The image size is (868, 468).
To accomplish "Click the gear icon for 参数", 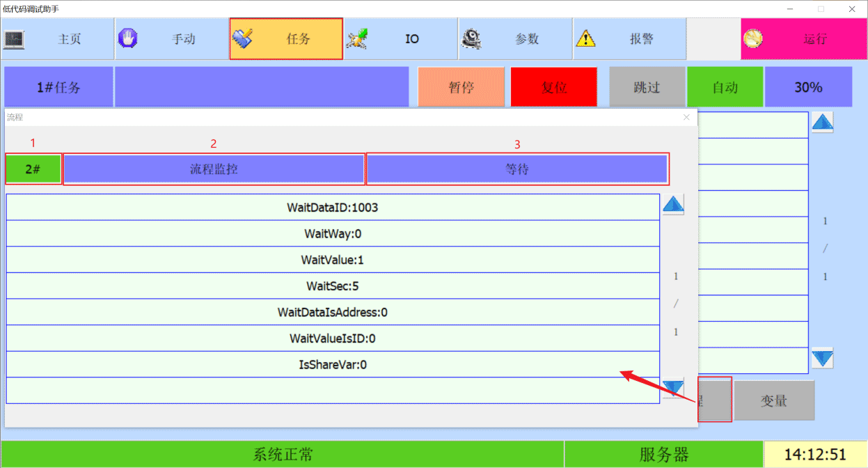I will [472, 38].
